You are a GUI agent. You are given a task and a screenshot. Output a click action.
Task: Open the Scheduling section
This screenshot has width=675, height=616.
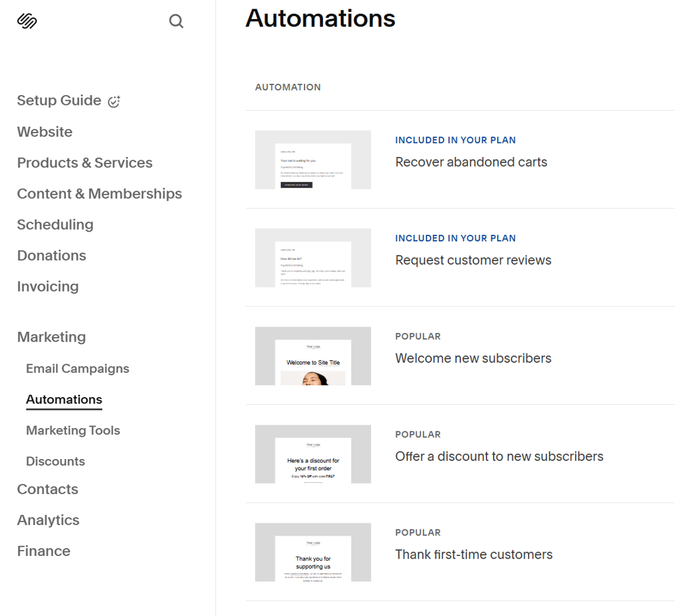pos(55,225)
